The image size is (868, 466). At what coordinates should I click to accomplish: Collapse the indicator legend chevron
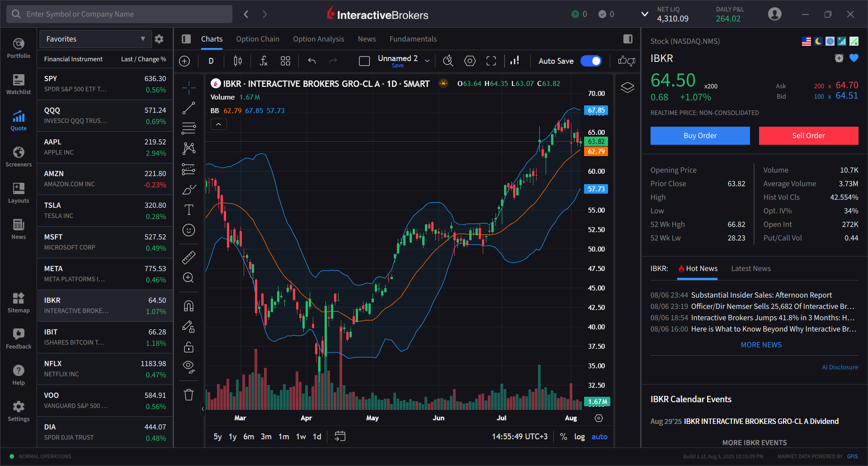pos(219,124)
